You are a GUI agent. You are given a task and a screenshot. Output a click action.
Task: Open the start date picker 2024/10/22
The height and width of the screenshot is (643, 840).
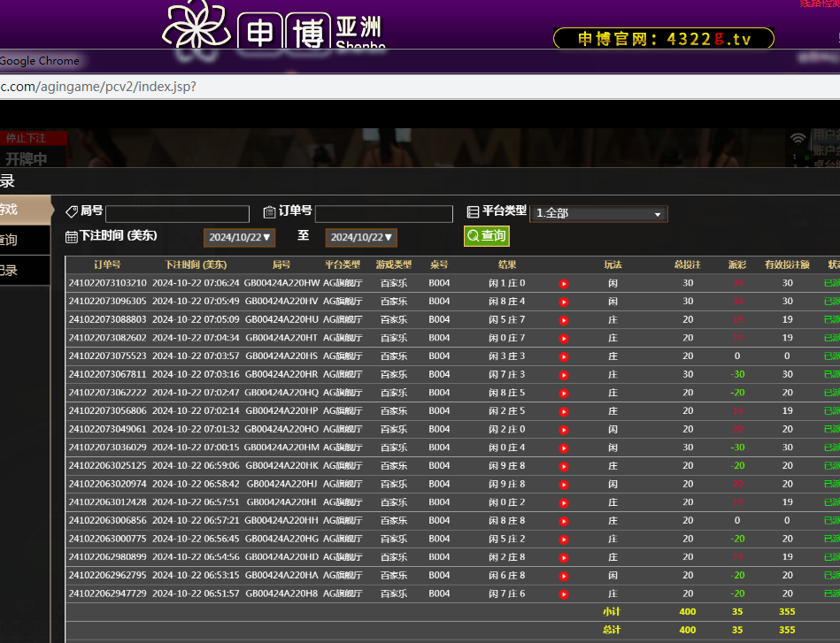click(x=240, y=237)
